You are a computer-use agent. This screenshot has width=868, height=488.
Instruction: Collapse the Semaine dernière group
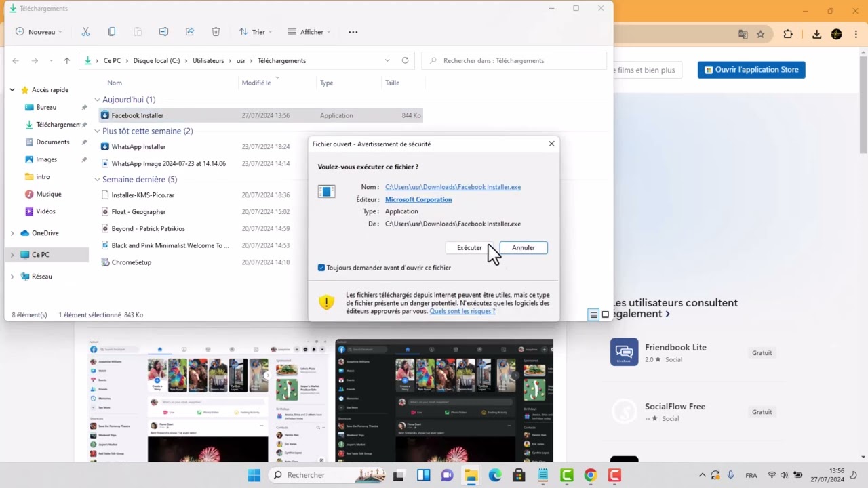pyautogui.click(x=97, y=180)
